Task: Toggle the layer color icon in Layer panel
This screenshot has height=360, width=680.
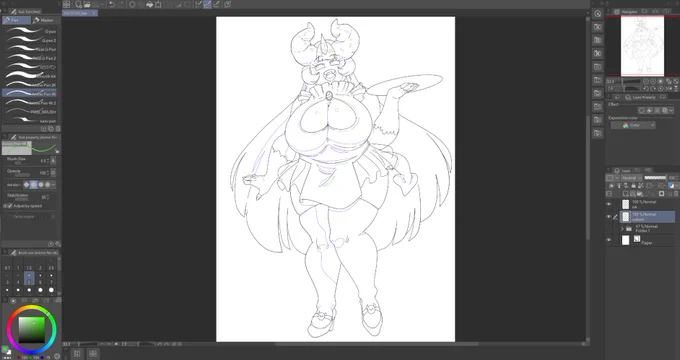Action: coord(671,185)
